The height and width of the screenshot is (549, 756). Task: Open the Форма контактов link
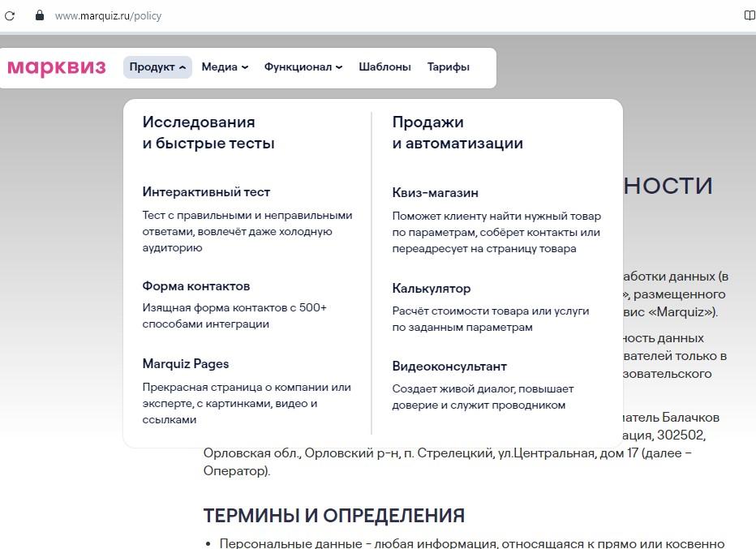(195, 285)
